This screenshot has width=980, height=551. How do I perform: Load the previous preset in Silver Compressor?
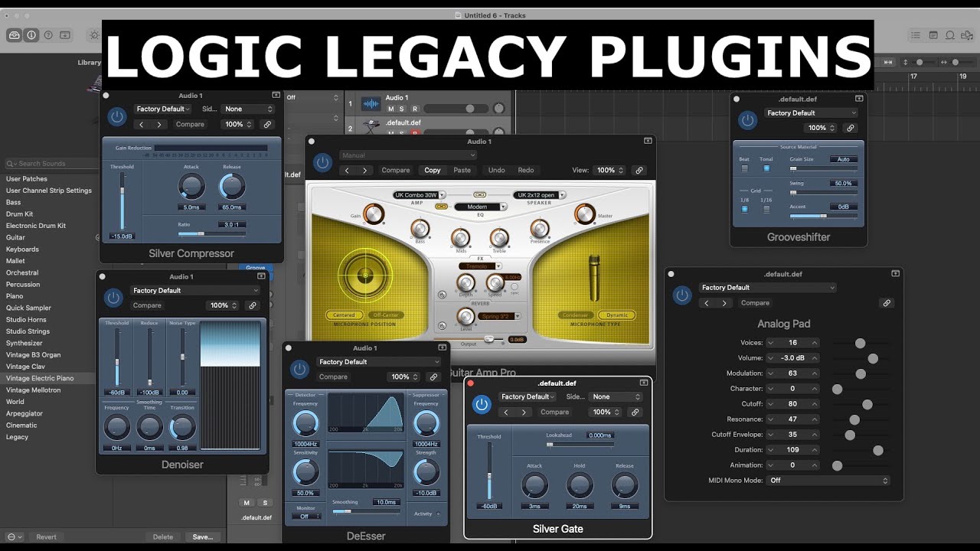(141, 124)
